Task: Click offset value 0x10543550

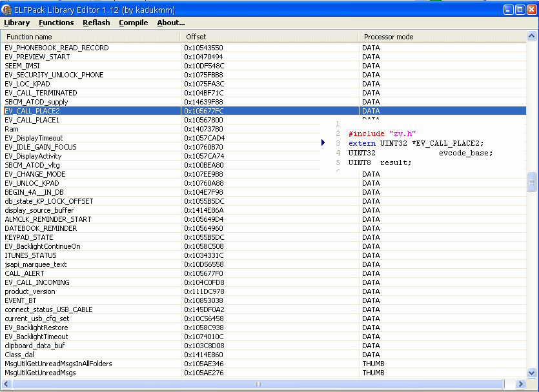Action: coord(203,48)
